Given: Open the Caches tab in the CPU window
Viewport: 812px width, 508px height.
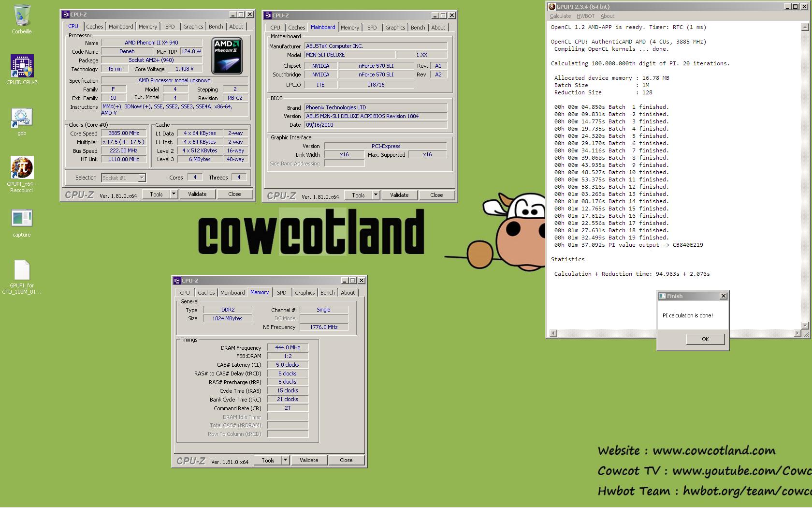Looking at the screenshot, I should tap(95, 27).
